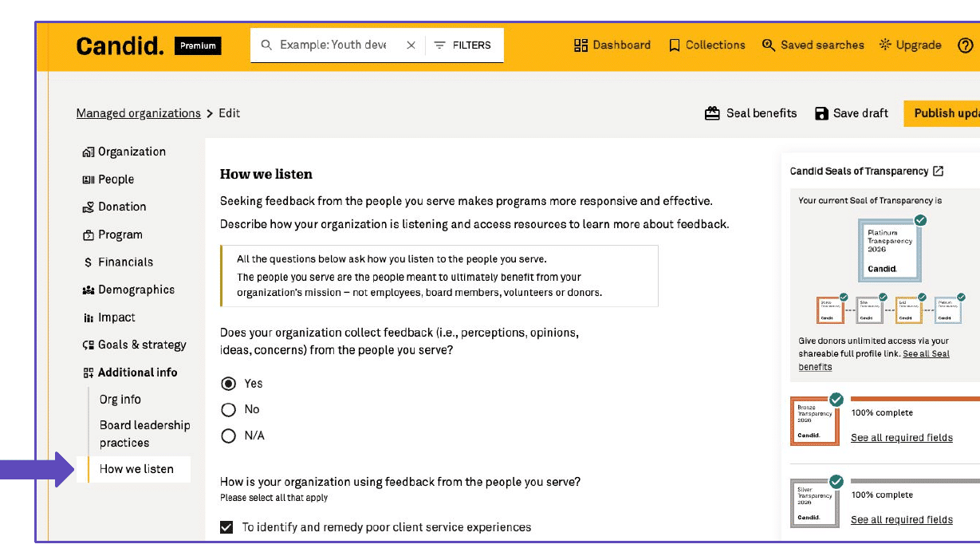Image resolution: width=980 pixels, height=552 pixels.
Task: Click the Silver Transparency seal thumbnail
Action: pos(815,503)
